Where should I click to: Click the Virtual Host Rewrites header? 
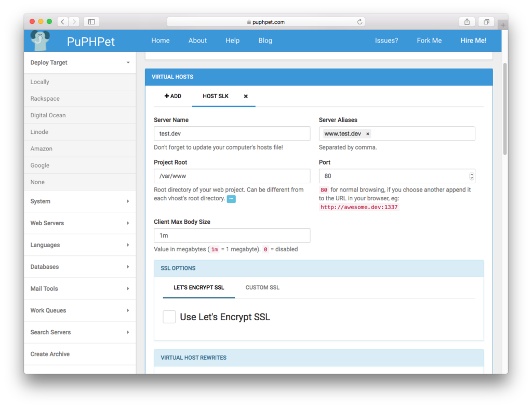pos(318,358)
